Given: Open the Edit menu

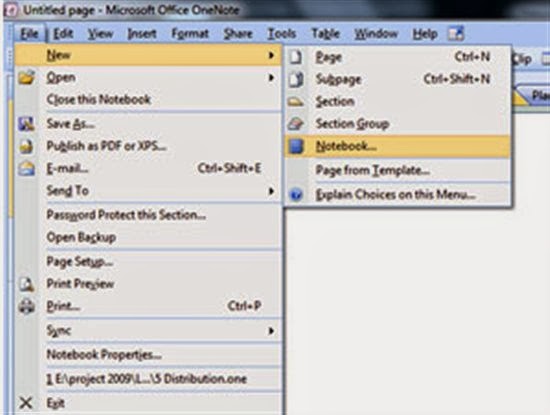Looking at the screenshot, I should coord(63,34).
